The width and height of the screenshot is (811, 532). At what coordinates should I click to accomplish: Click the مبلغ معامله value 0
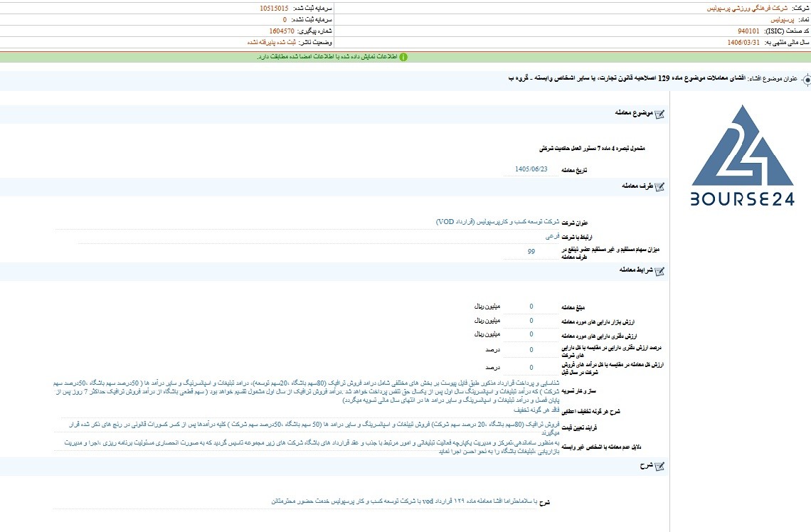click(531, 307)
